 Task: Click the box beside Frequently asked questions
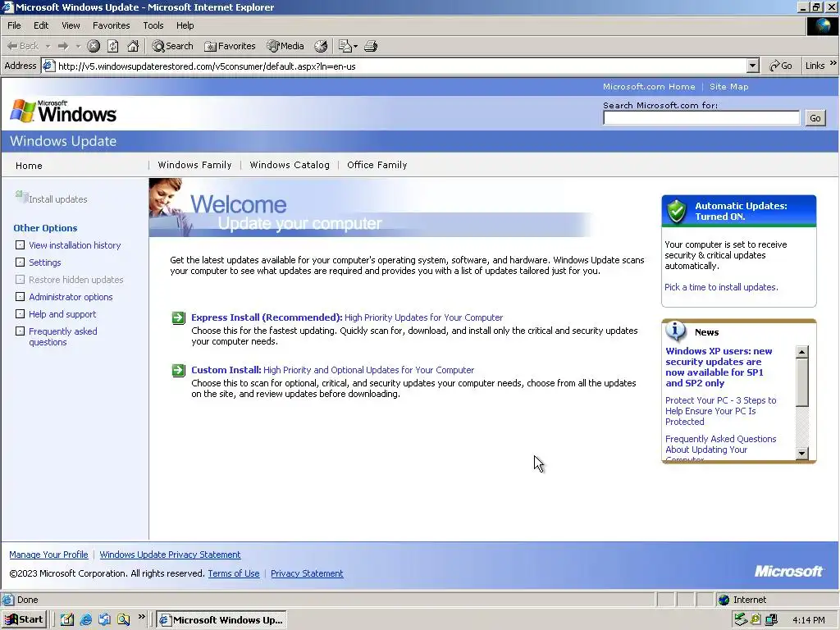20,331
